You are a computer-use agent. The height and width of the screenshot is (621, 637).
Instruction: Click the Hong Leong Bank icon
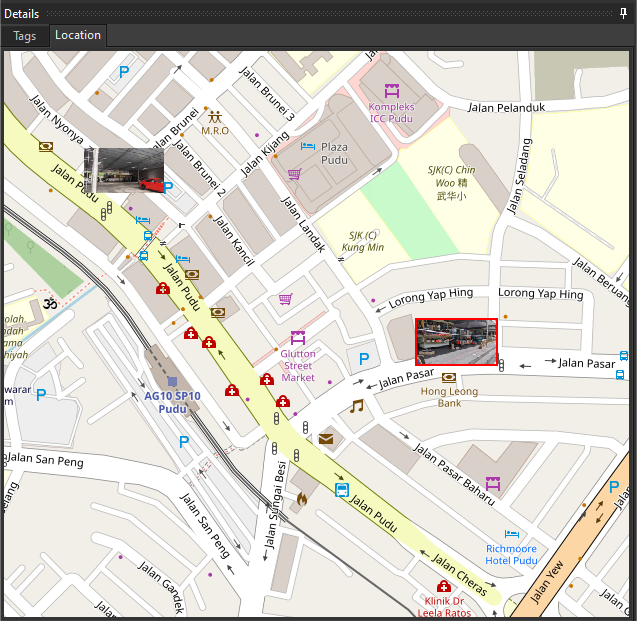coord(448,377)
